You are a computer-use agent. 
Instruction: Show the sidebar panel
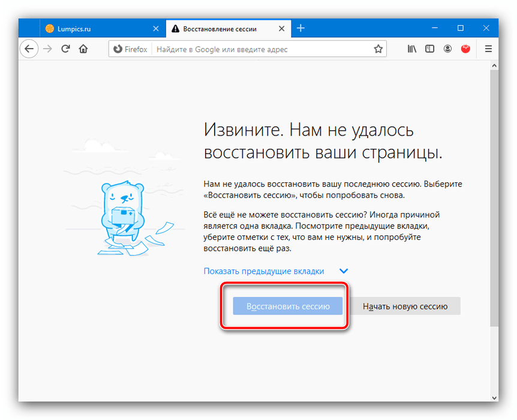pyautogui.click(x=429, y=49)
